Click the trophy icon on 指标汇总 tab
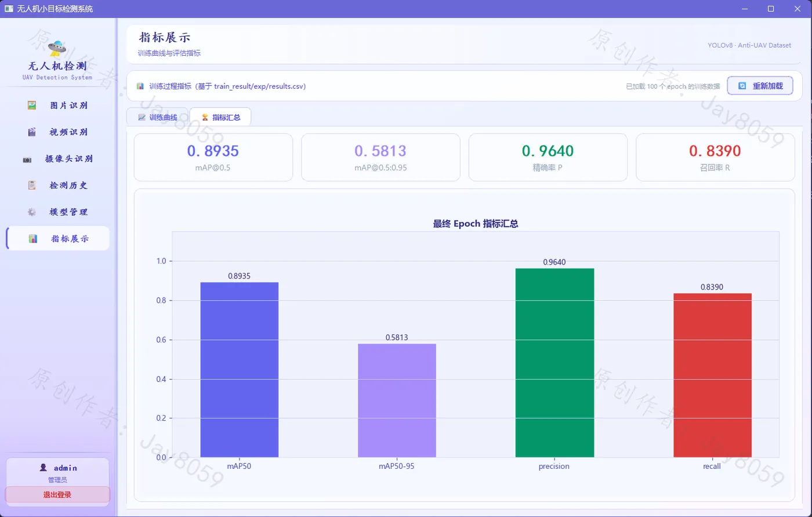The image size is (812, 517). [x=205, y=117]
